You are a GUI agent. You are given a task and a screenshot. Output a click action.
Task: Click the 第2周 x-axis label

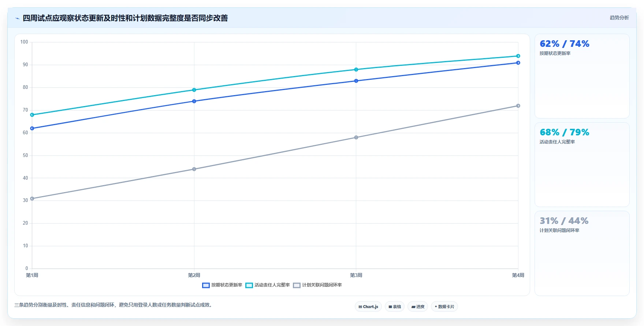[x=194, y=275]
